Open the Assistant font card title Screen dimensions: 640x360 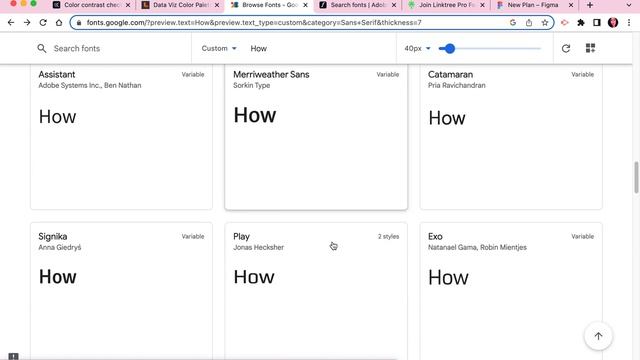[x=57, y=74]
